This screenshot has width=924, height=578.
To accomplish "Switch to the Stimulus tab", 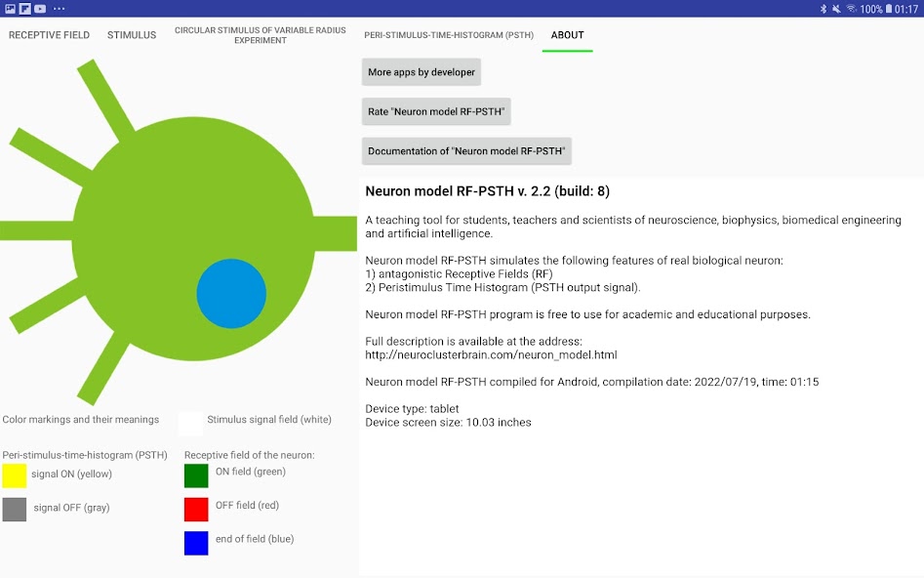I will point(132,35).
